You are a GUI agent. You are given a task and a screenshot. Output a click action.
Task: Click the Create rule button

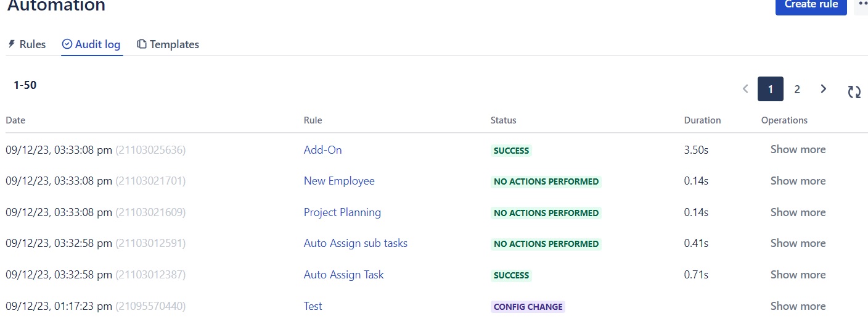pos(811,6)
